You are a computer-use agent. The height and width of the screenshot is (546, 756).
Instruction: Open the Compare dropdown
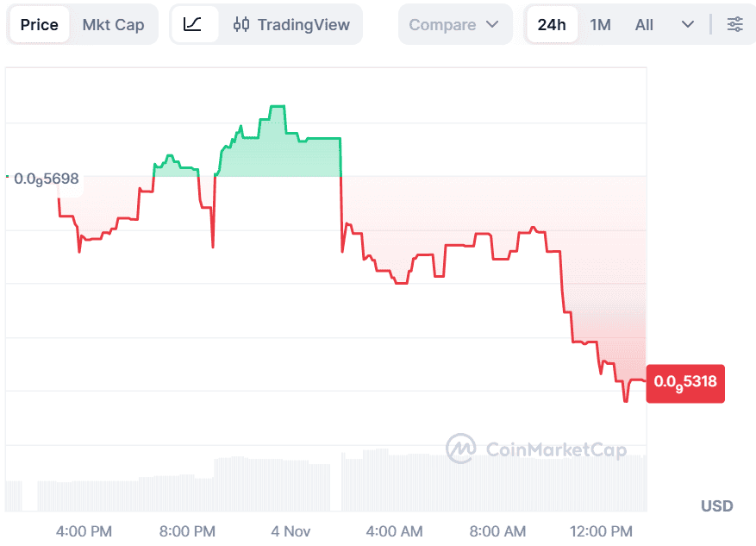454,24
